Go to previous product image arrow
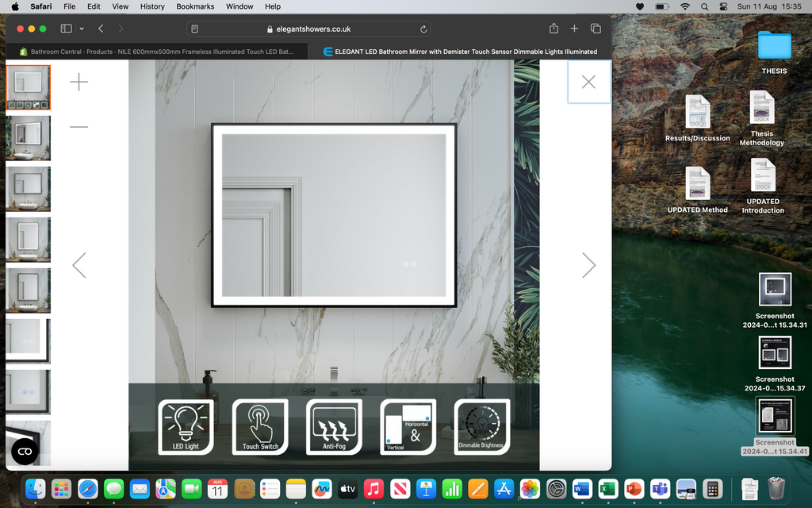Image resolution: width=812 pixels, height=508 pixels. (x=79, y=265)
